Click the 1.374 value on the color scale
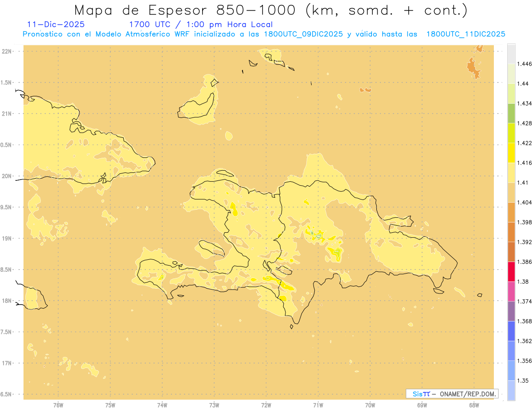The height and width of the screenshot is (411, 532). tap(525, 301)
